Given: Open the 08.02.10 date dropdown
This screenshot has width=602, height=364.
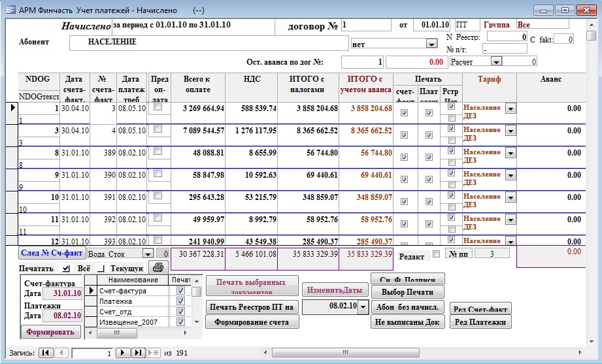Looking at the screenshot, I should pos(363,306).
